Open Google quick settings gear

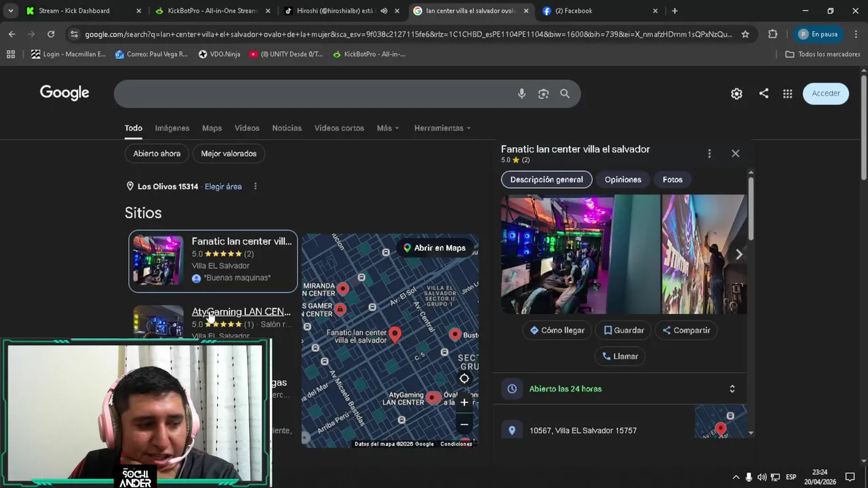pyautogui.click(x=736, y=94)
